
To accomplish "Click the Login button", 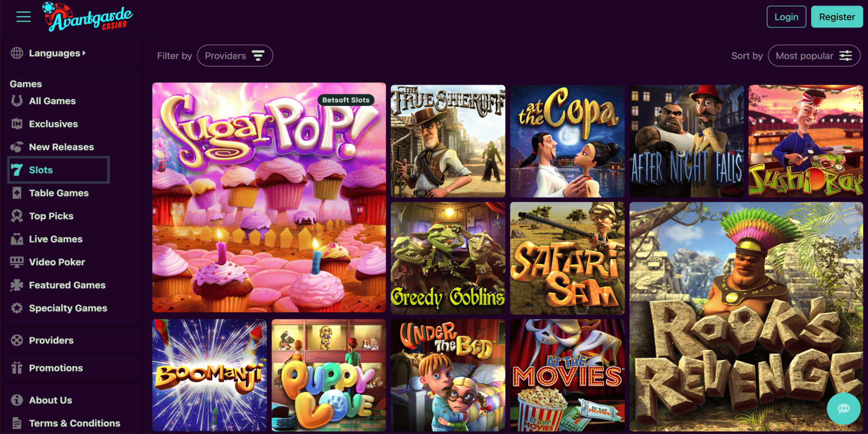I will (x=786, y=17).
